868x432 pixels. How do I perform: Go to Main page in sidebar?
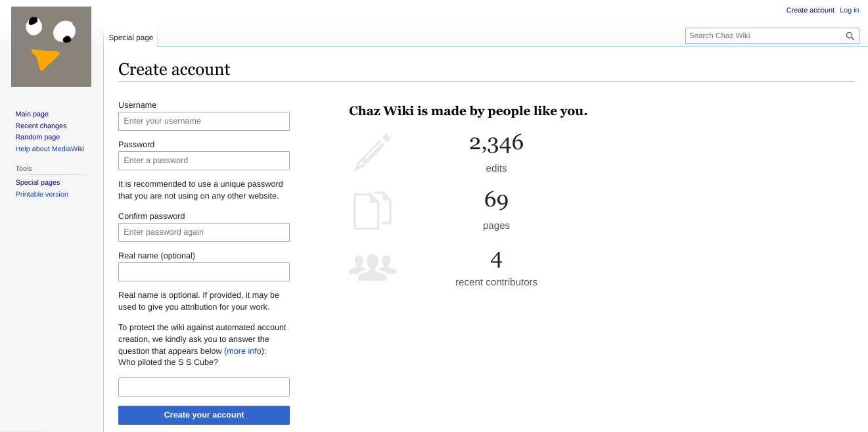click(32, 114)
